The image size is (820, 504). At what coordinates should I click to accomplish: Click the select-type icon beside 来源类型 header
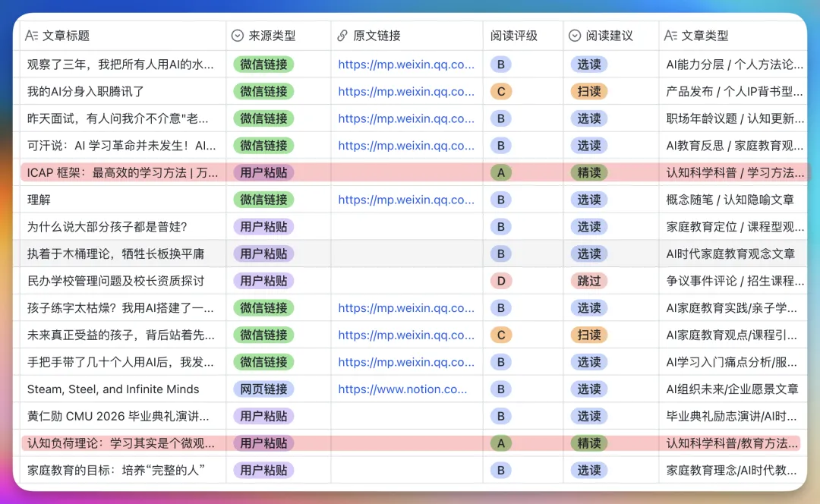[238, 36]
